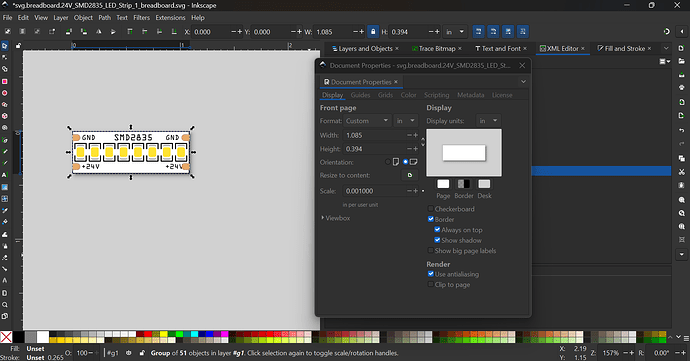Expand the Viewbox section
The image size is (690, 361).
(336, 218)
